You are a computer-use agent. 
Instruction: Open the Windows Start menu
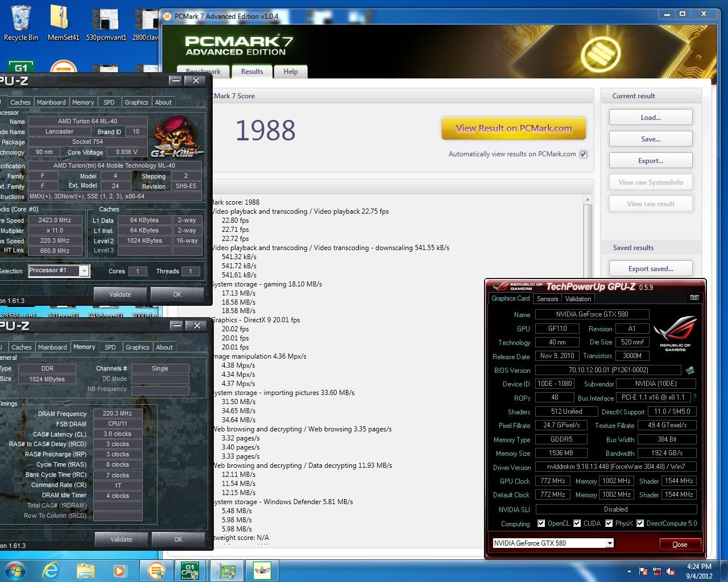(x=15, y=570)
